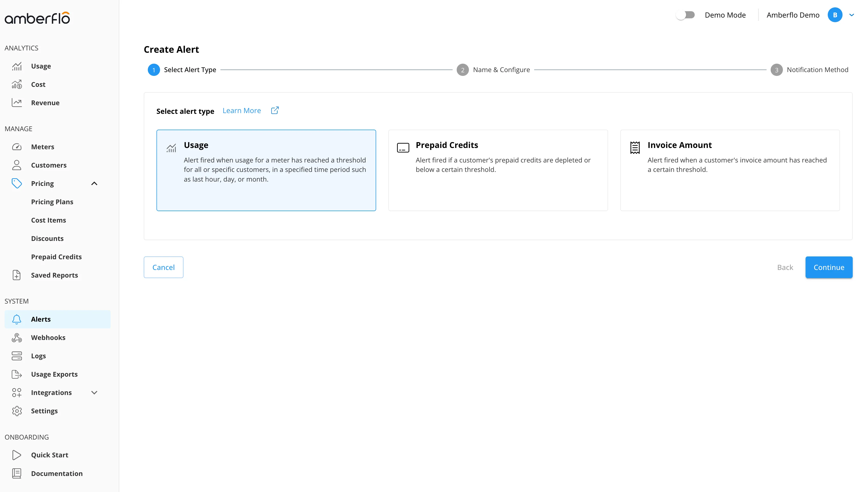Toggle the Demo Mode switch

685,15
